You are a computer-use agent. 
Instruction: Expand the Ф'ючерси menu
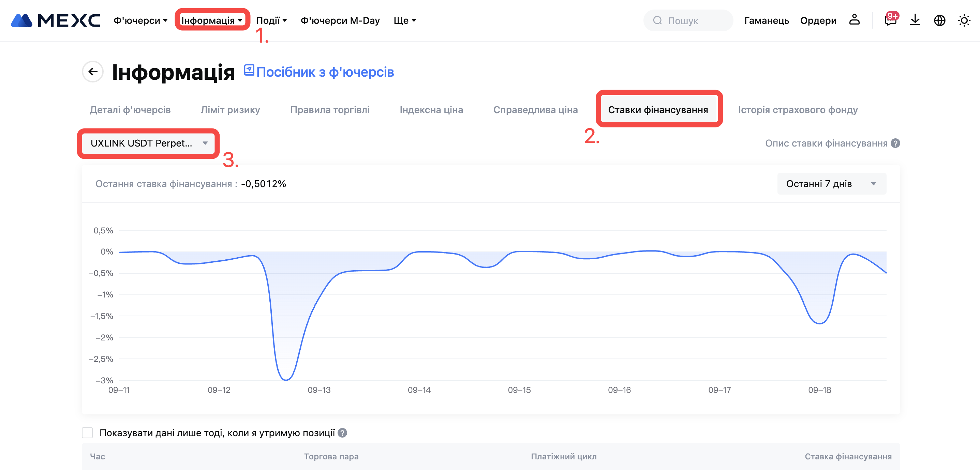140,20
